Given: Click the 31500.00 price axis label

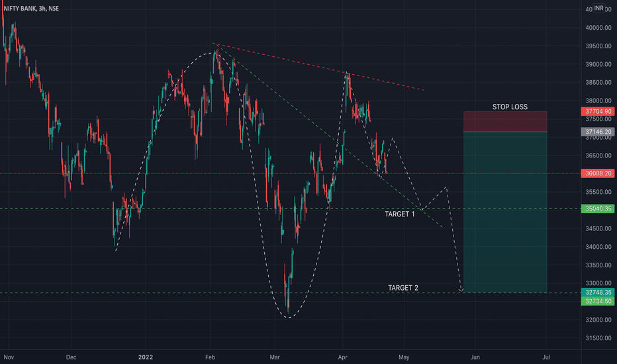Looking at the screenshot, I should (x=598, y=338).
